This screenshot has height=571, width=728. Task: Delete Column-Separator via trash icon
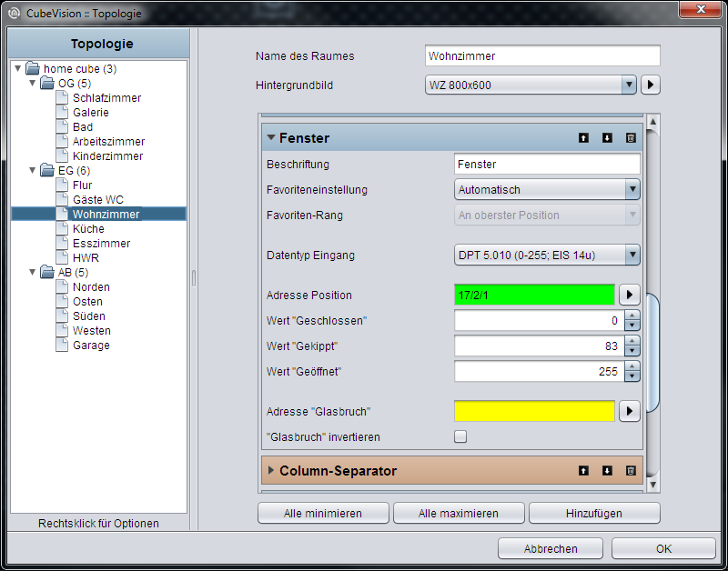[x=631, y=471]
